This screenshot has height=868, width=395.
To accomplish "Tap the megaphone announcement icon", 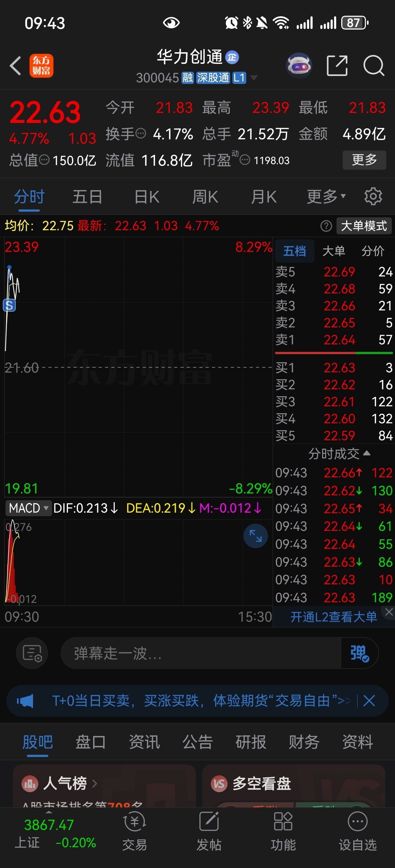I will (x=25, y=701).
